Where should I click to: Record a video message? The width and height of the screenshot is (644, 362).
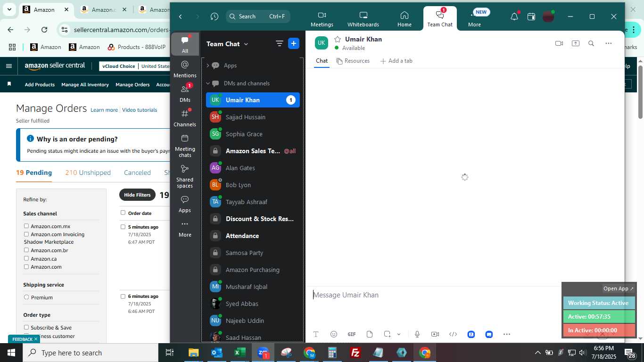pos(435,334)
